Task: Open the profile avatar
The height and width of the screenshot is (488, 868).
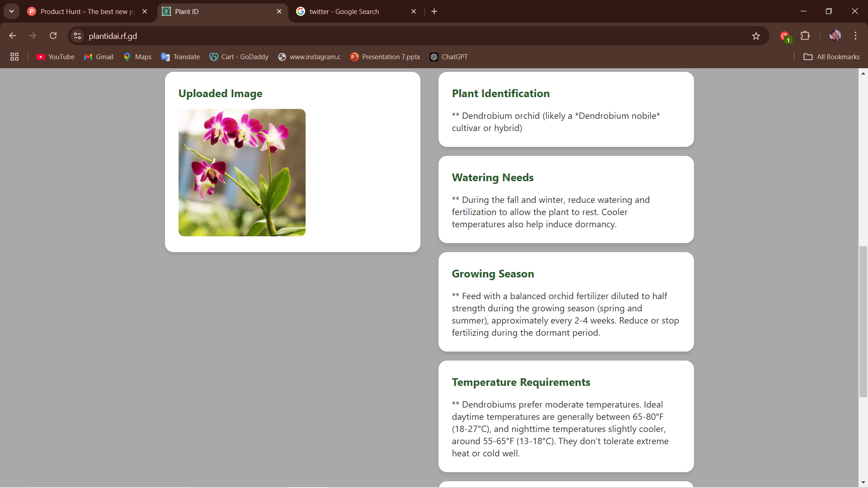Action: point(835,36)
